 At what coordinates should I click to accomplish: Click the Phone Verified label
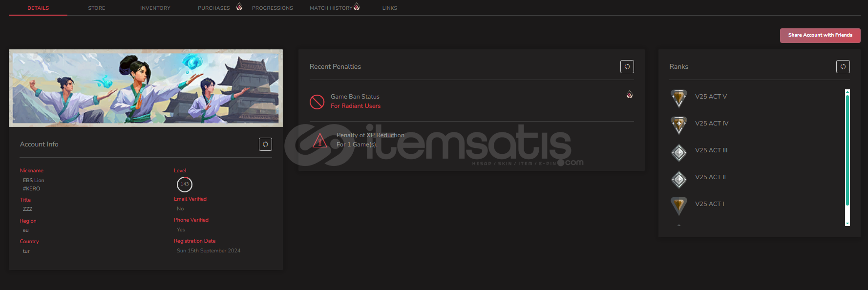[x=191, y=220]
